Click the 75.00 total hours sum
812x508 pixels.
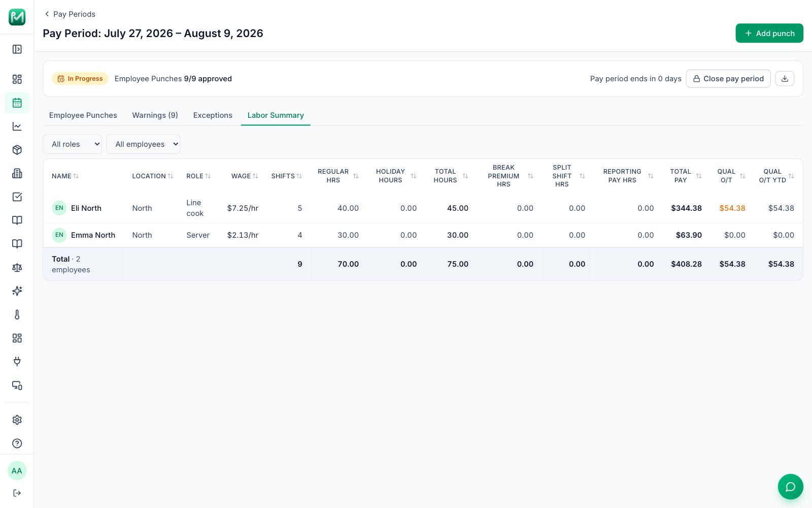point(458,264)
